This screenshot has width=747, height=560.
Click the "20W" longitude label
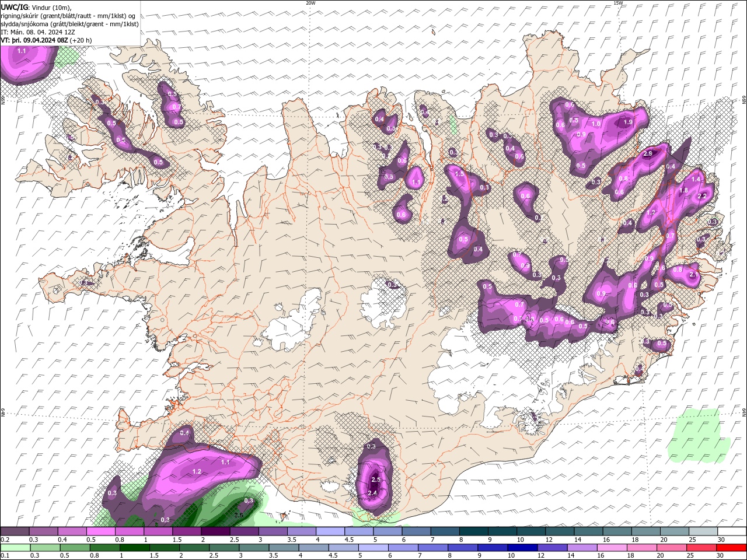(x=310, y=3)
